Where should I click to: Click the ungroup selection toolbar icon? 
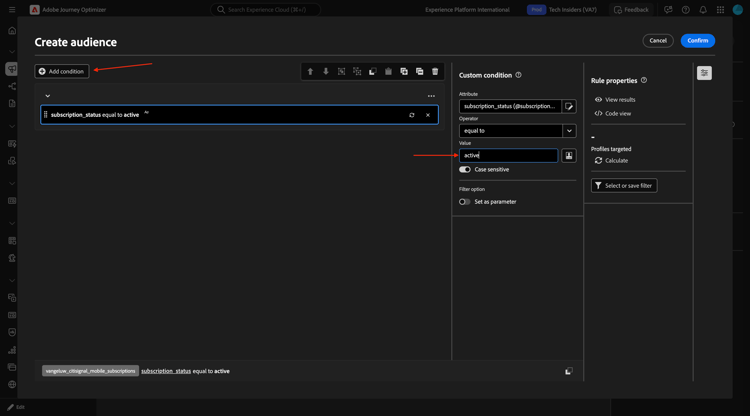click(x=357, y=71)
